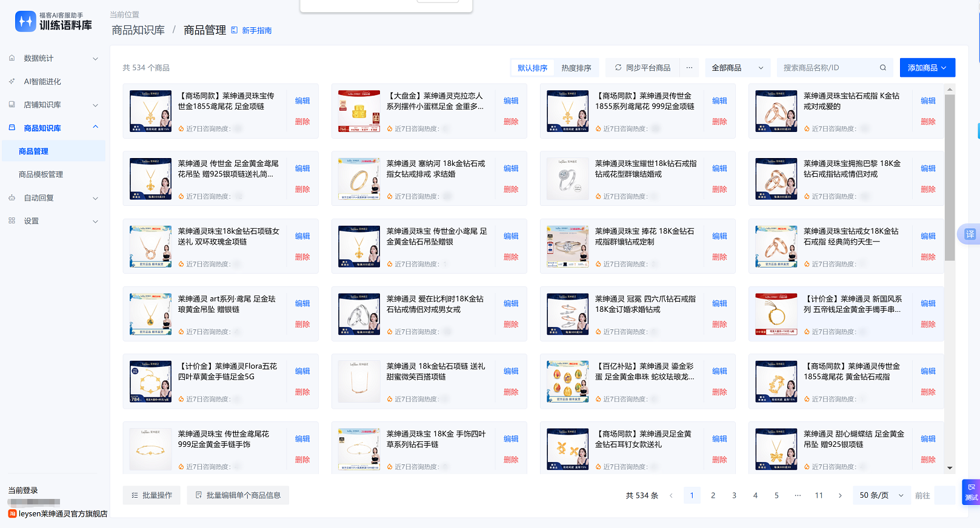Viewport: 980px width, 528px height.
Task: Click the 设置 grid icon
Action: point(12,221)
